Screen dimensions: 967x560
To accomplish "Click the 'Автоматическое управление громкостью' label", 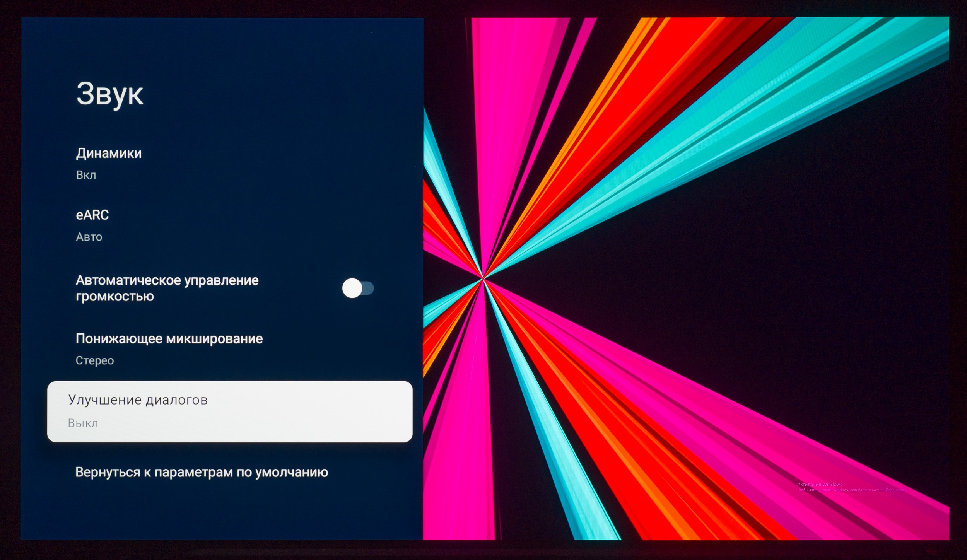I will tap(167, 280).
